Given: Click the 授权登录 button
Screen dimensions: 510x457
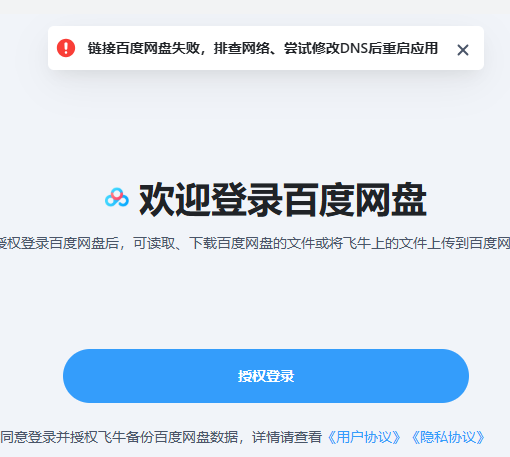Looking at the screenshot, I should click(x=266, y=376).
